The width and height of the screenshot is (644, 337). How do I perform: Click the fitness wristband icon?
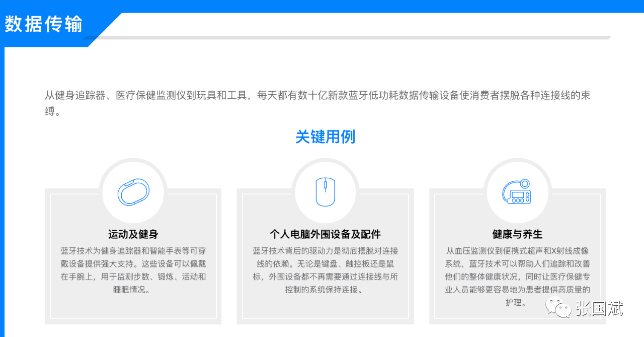(x=133, y=192)
